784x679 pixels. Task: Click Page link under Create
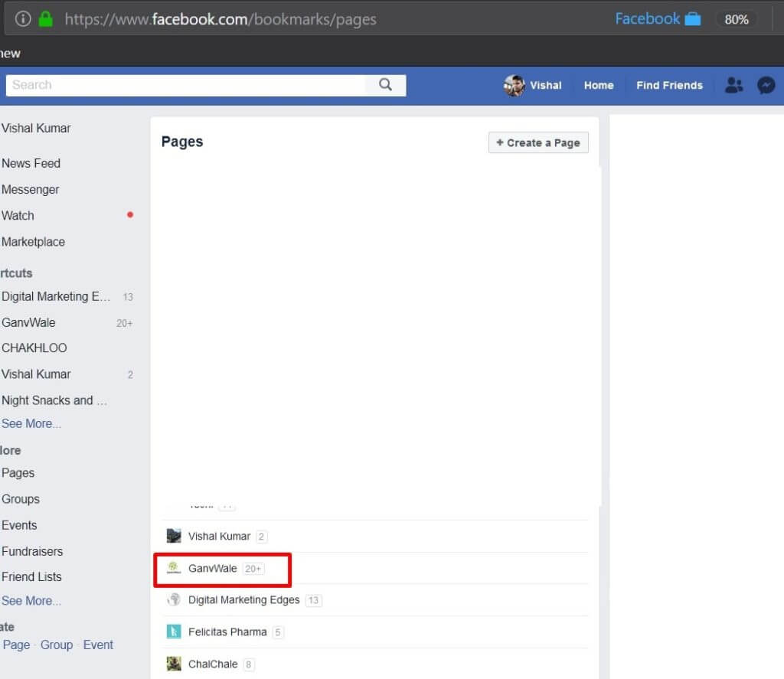point(17,645)
